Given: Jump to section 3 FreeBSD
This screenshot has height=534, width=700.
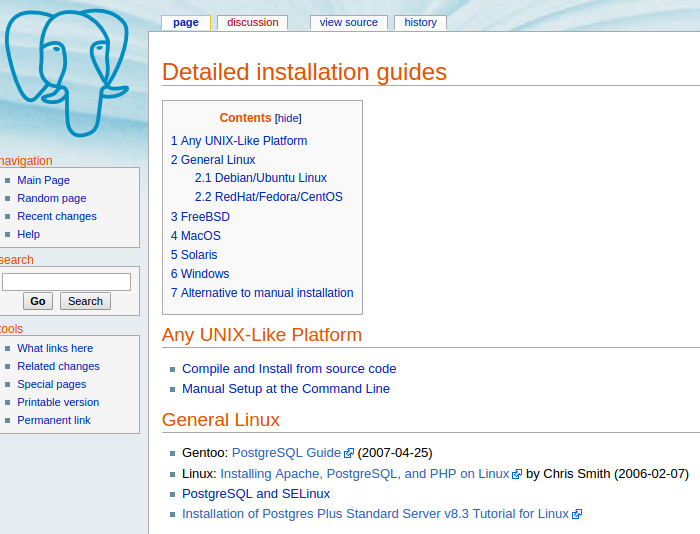Looking at the screenshot, I should pyautogui.click(x=200, y=217).
